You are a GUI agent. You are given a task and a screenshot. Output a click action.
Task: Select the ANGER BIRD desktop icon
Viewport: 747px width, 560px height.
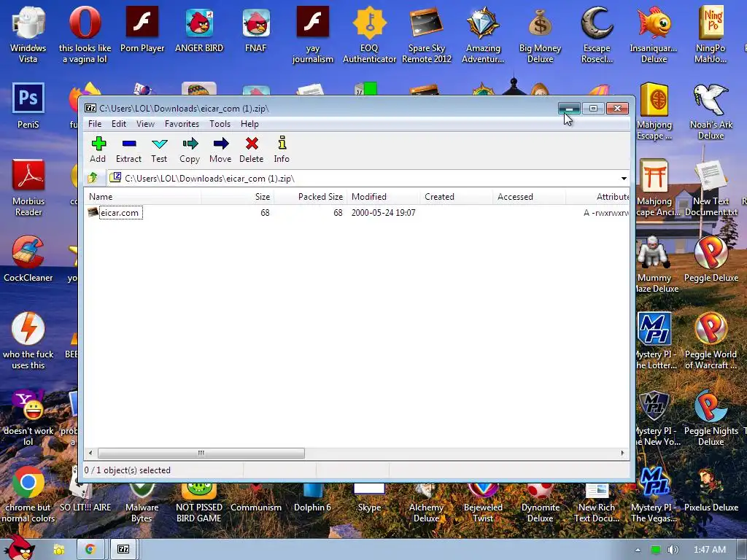(199, 30)
